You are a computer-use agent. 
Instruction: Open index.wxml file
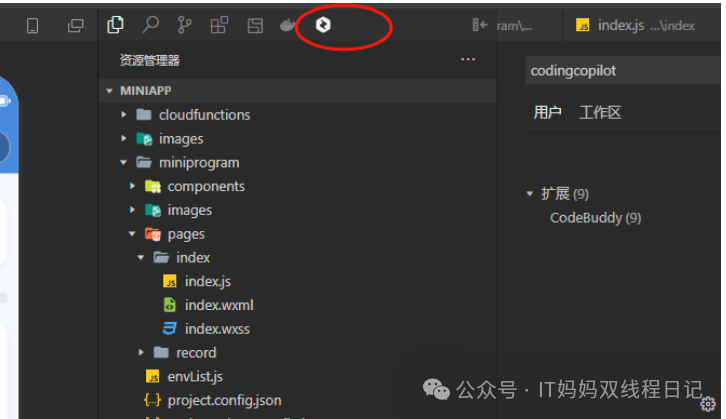point(219,305)
